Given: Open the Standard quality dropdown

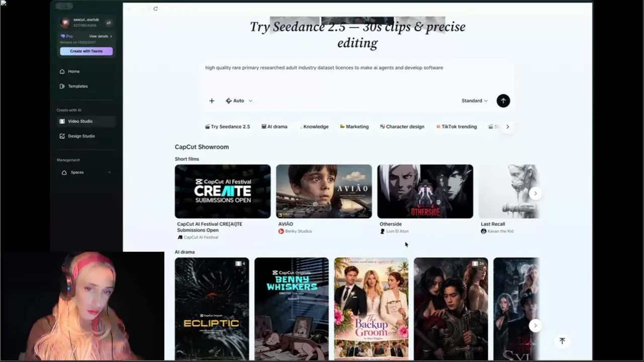Looking at the screenshot, I should point(474,101).
